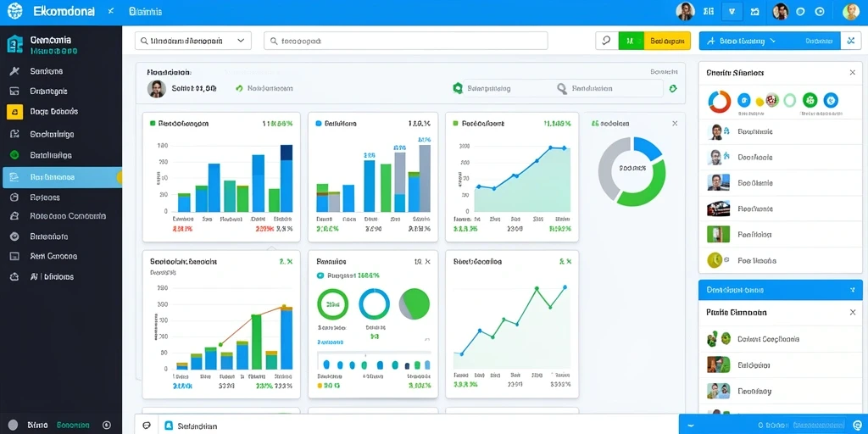The width and height of the screenshot is (868, 434).
Task: Open the wrench item in the left sidebar
Action: [x=15, y=71]
